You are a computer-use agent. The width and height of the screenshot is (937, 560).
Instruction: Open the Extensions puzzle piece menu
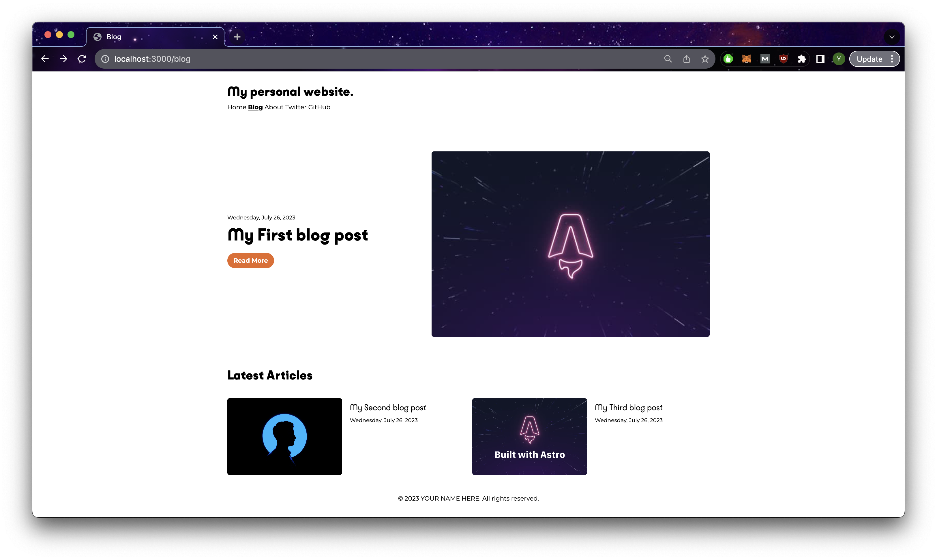[x=802, y=59]
